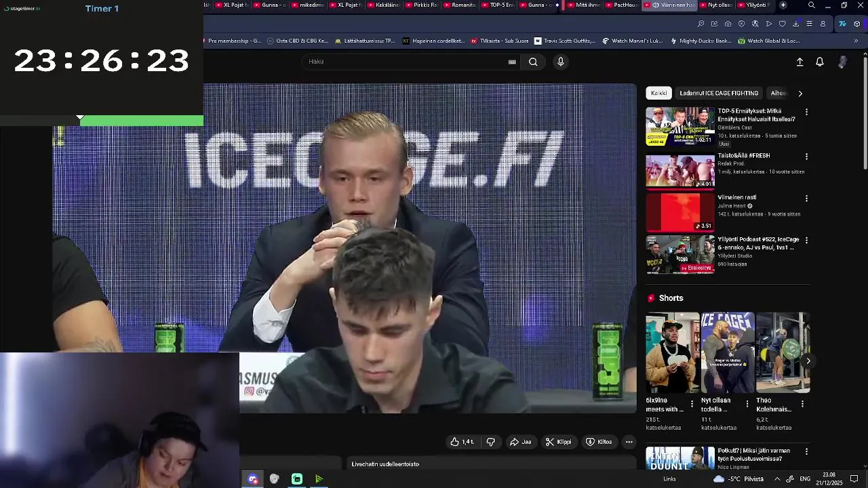868x488 pixels.
Task: Open the Mighty Ducks bookmark
Action: click(701, 41)
